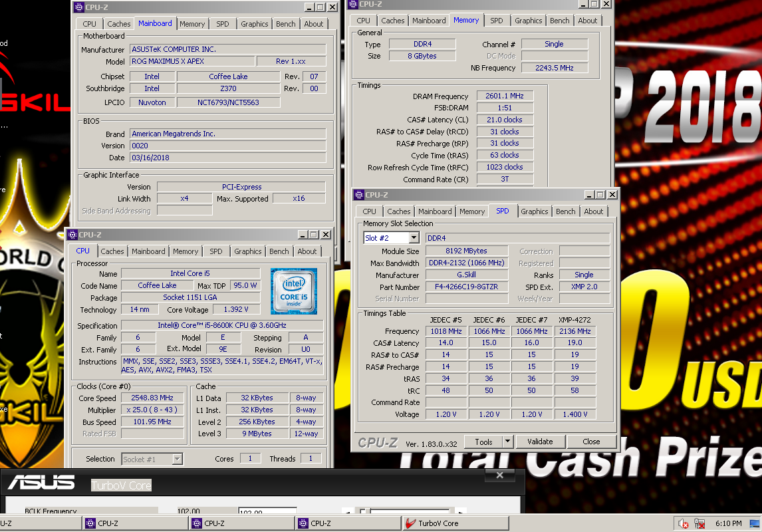Image resolution: width=762 pixels, height=532 pixels.
Task: Click the ASUS logo in the TurboV Core panel
Action: click(41, 482)
